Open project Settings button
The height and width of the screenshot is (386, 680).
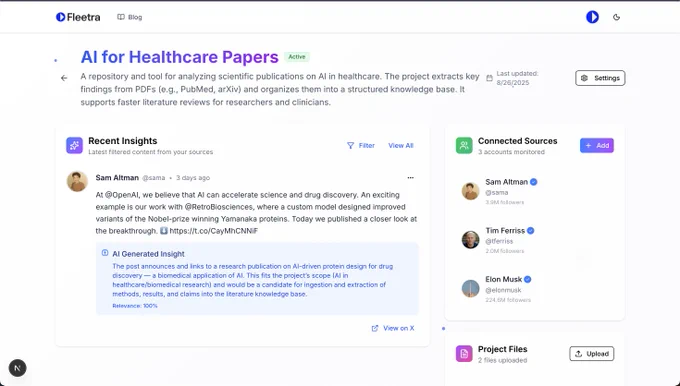click(x=600, y=78)
